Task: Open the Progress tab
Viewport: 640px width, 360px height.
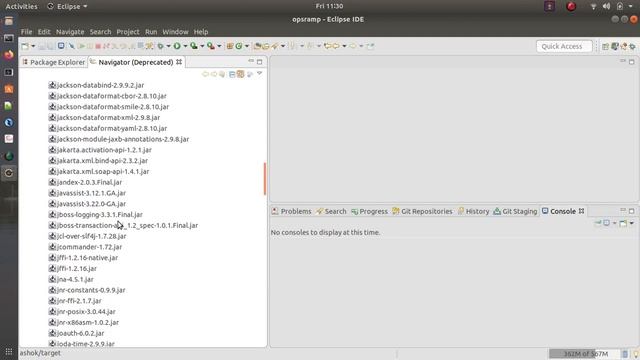Action: [x=369, y=211]
